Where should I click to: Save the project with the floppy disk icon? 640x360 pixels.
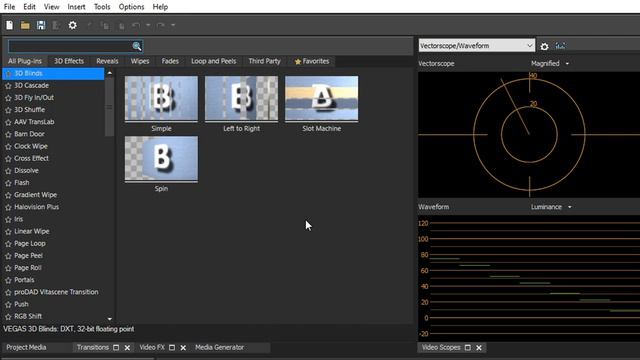click(41, 25)
